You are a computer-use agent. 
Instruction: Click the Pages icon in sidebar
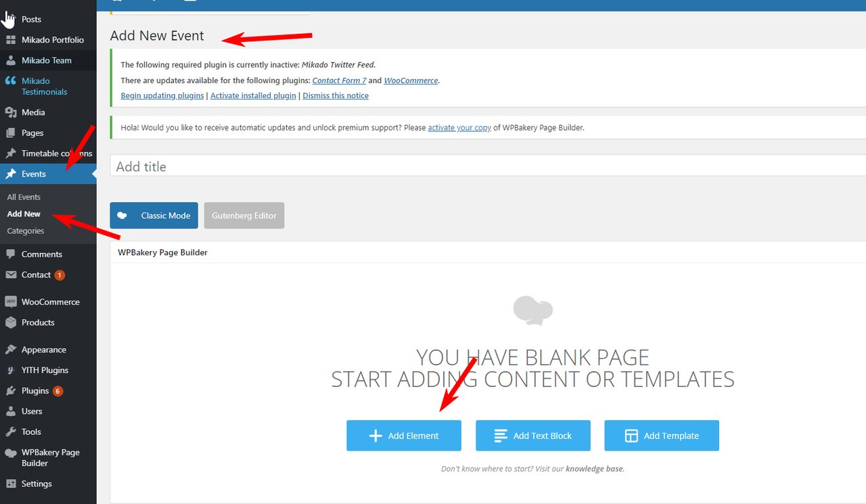pos(11,133)
